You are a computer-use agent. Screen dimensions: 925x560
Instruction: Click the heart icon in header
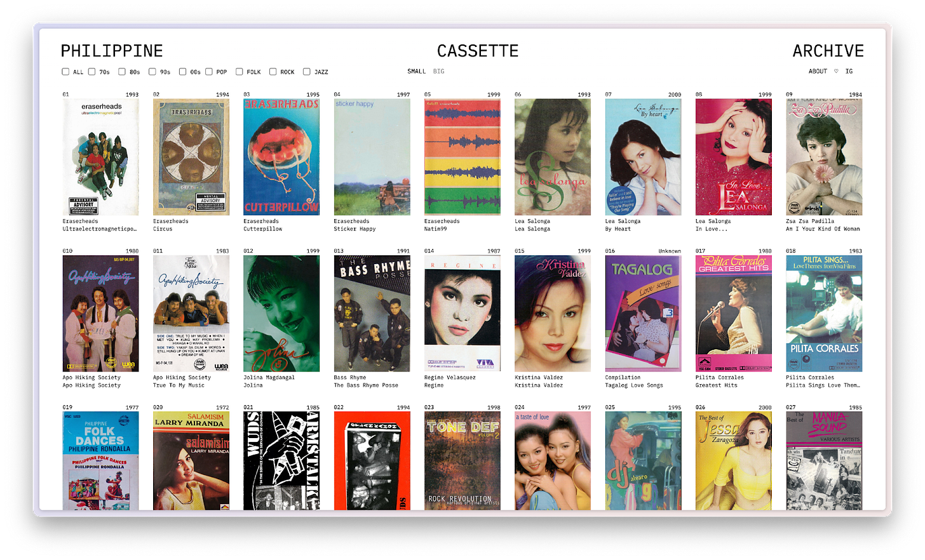coord(836,71)
